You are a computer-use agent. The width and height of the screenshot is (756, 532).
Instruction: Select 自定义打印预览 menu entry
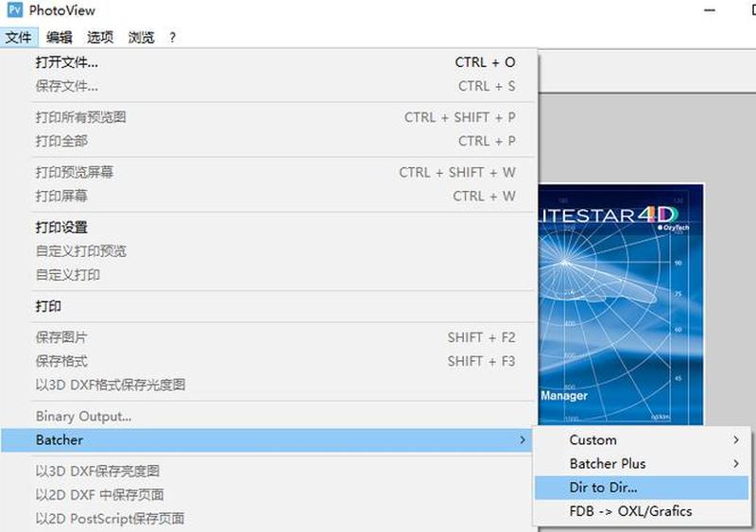[269, 251]
